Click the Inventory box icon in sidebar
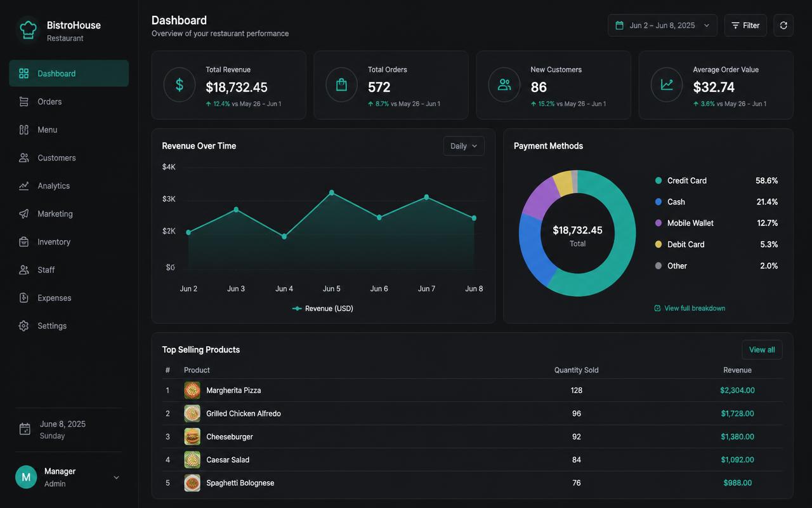 click(24, 242)
